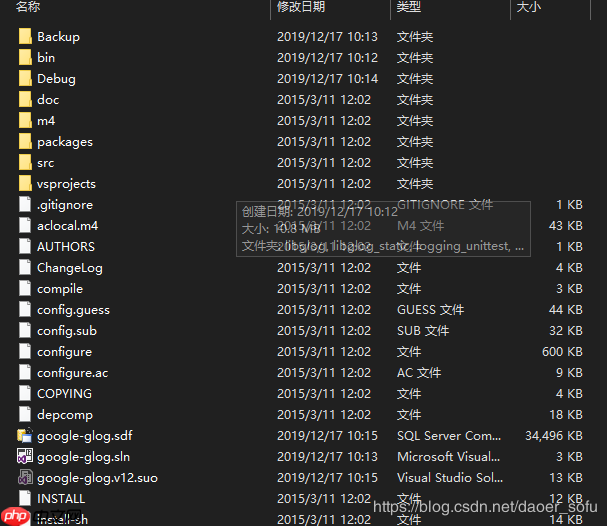
Task: Select the Backup folder icon
Action: [x=25, y=36]
